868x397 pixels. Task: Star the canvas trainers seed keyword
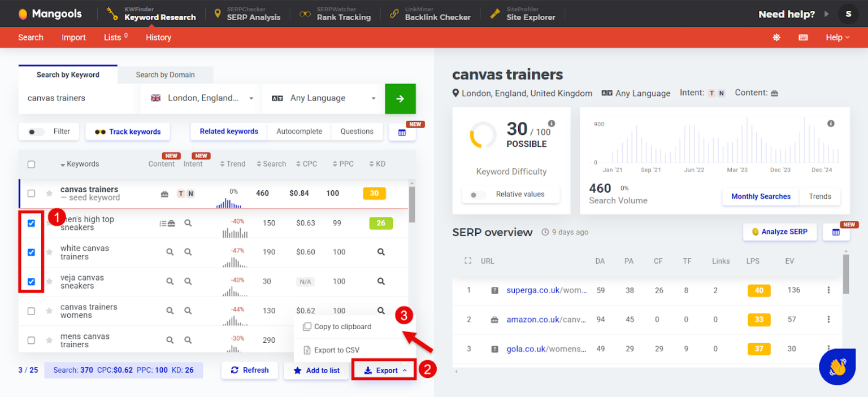[49, 193]
